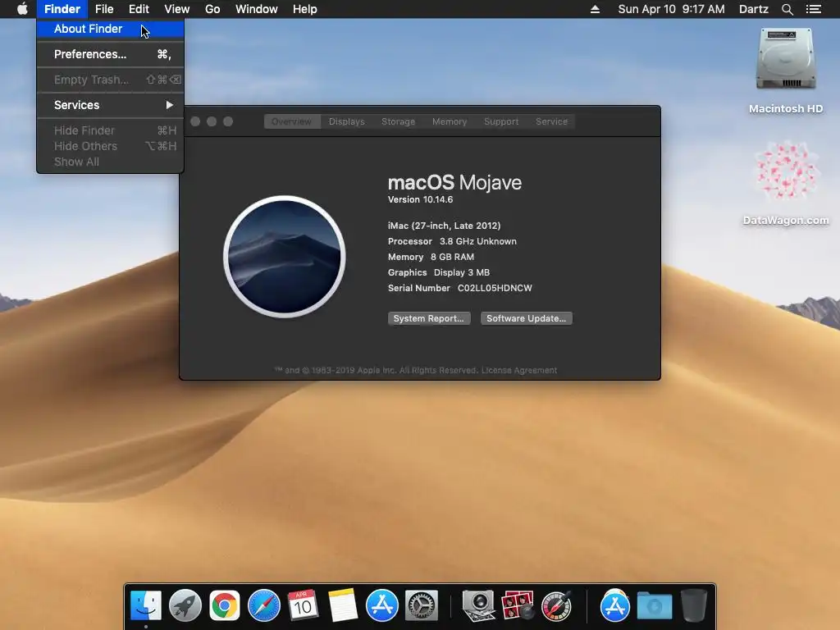The image size is (840, 630).
Task: Switch to the Overview tab
Action: [292, 121]
